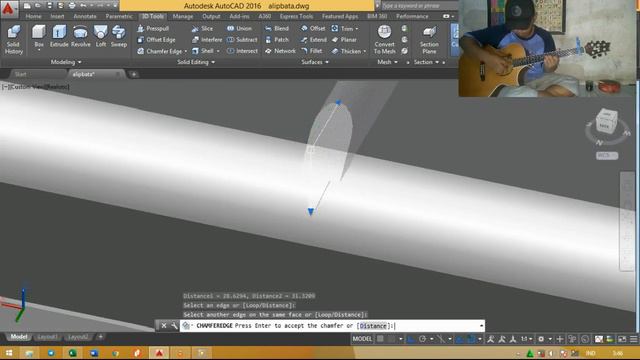The height and width of the screenshot is (360, 640).
Task: Open the Express Tools ribbon tab
Action: click(x=296, y=16)
